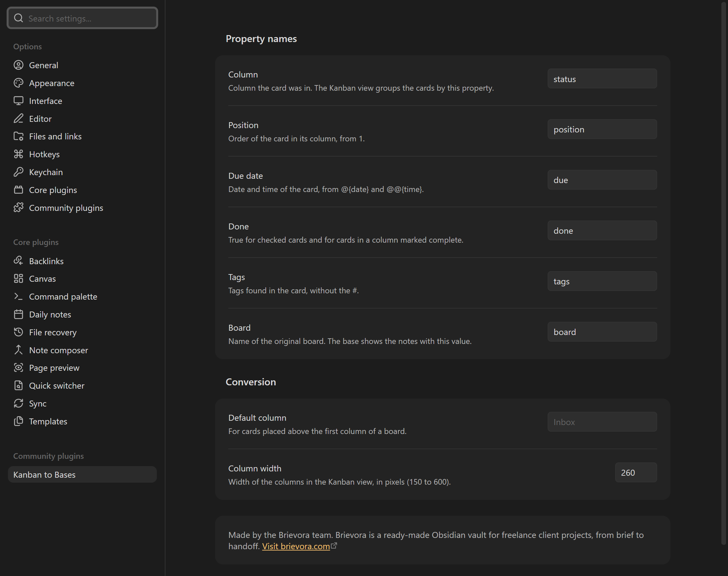Open Appearance via its palette icon

tap(19, 83)
